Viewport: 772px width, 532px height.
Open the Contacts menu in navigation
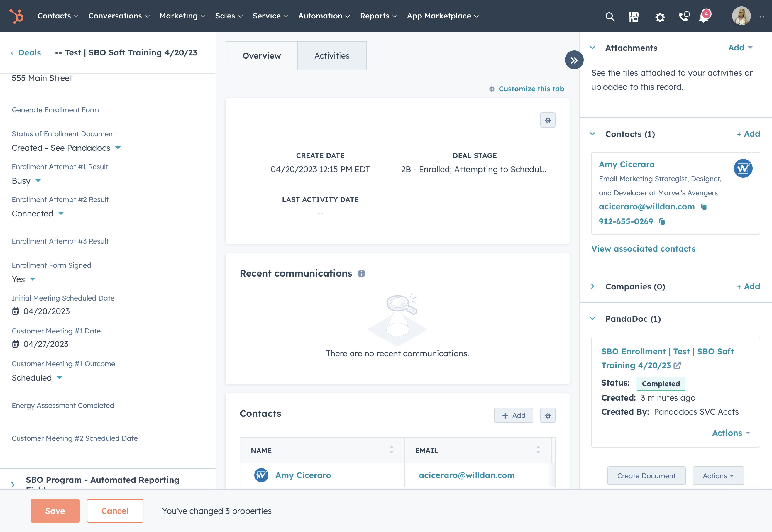coord(58,16)
